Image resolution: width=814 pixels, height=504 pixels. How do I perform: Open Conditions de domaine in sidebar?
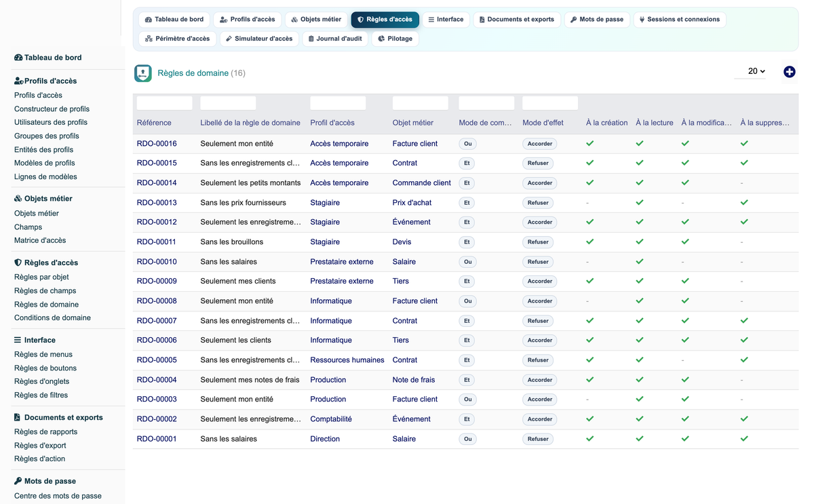pos(52,317)
